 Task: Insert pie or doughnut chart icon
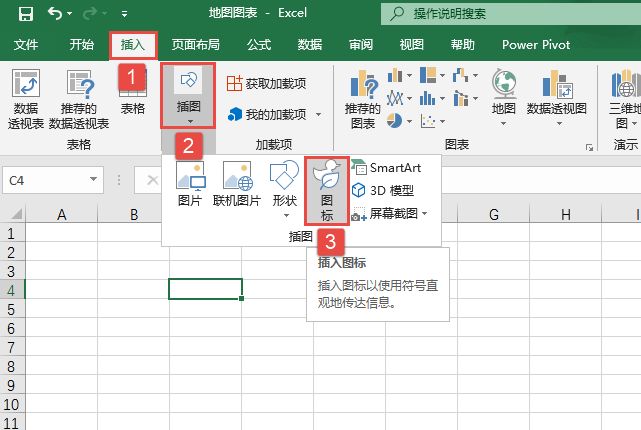coord(395,121)
